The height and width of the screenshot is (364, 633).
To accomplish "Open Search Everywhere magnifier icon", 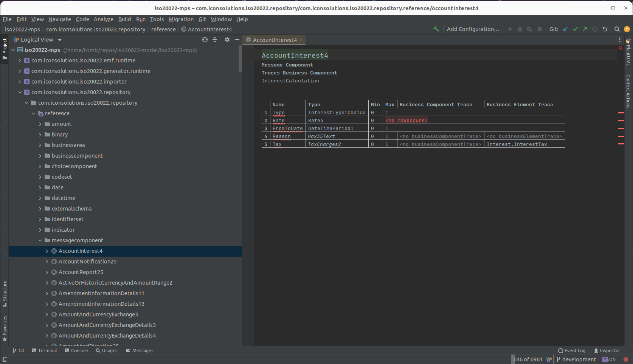I will (x=617, y=29).
